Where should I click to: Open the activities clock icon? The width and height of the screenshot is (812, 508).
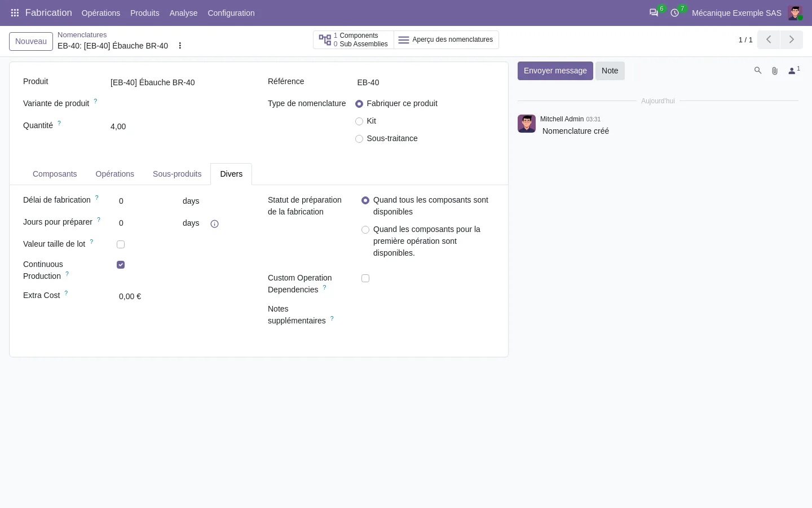674,13
